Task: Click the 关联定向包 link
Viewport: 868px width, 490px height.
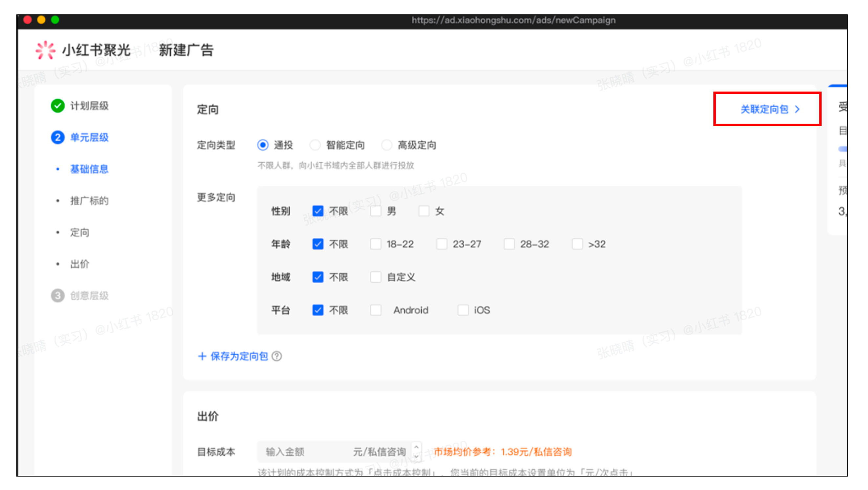Action: (x=764, y=109)
